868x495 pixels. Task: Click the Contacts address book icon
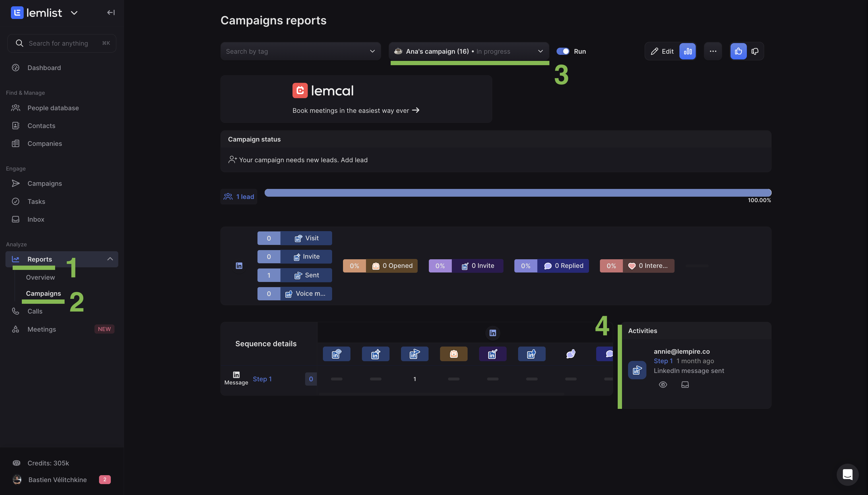pyautogui.click(x=15, y=126)
